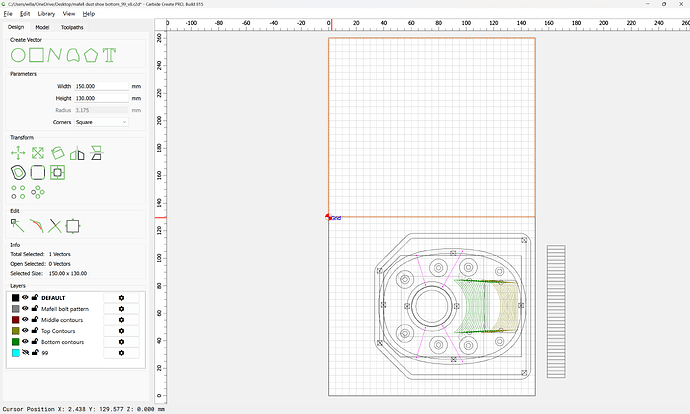Select the Middle contours layer name

click(62, 320)
